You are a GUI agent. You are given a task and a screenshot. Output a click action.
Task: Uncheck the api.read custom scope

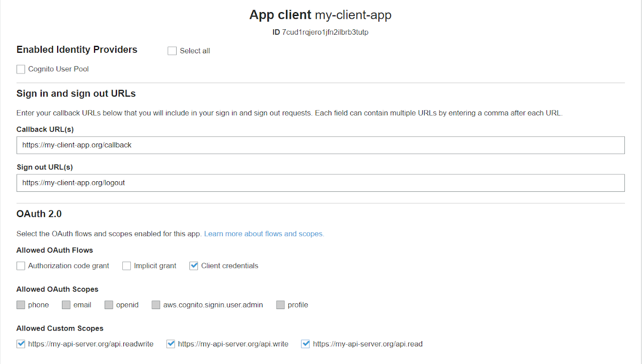305,344
